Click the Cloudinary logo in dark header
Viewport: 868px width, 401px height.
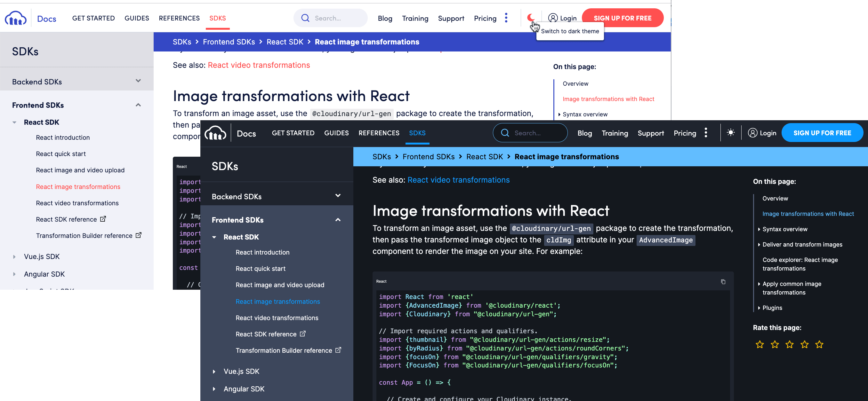(215, 133)
